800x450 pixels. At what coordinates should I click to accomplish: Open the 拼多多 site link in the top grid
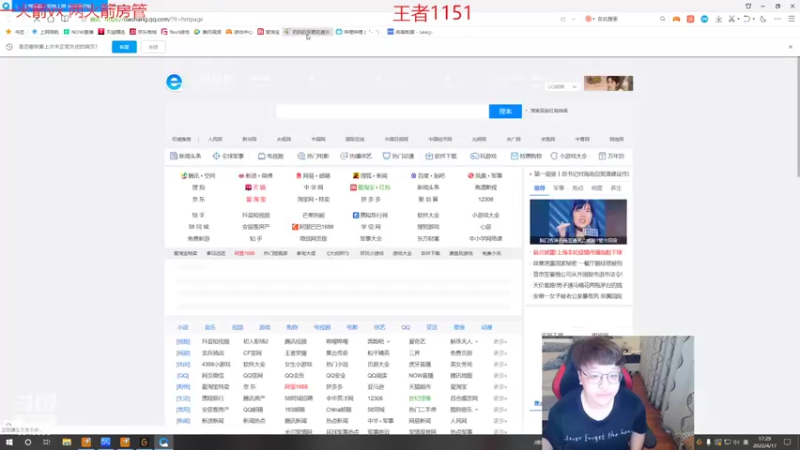[x=371, y=199]
